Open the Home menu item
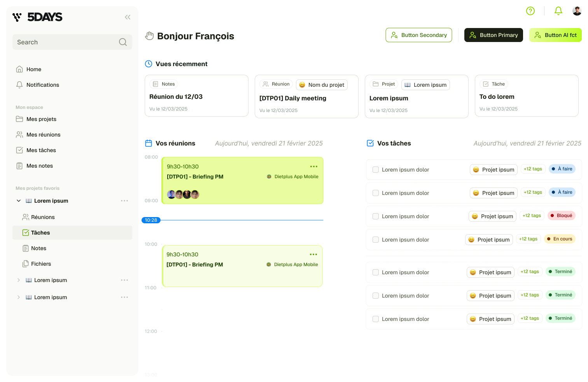 pos(72,69)
